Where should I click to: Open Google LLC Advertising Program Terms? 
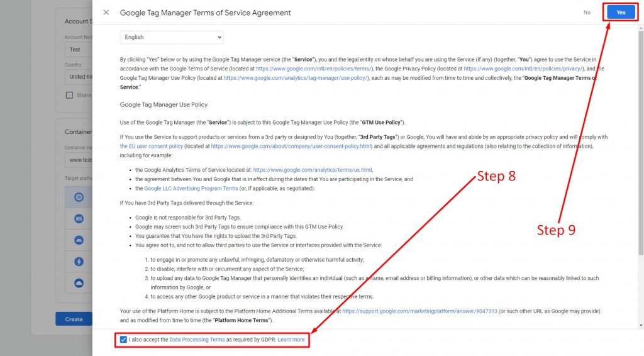191,189
